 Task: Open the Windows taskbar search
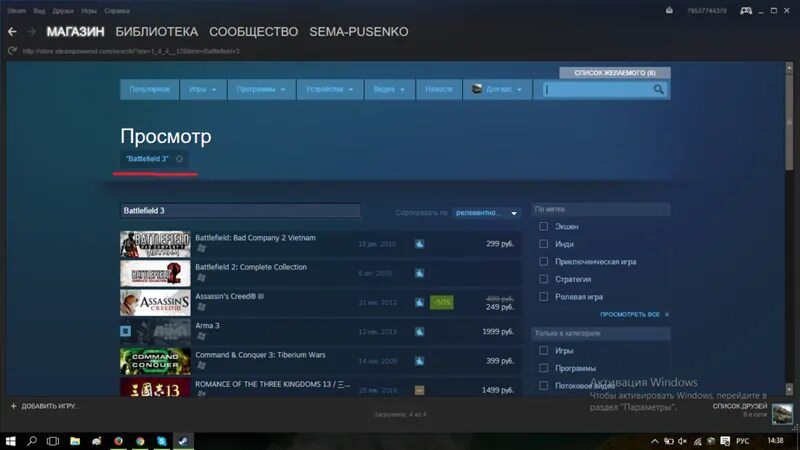click(x=32, y=441)
